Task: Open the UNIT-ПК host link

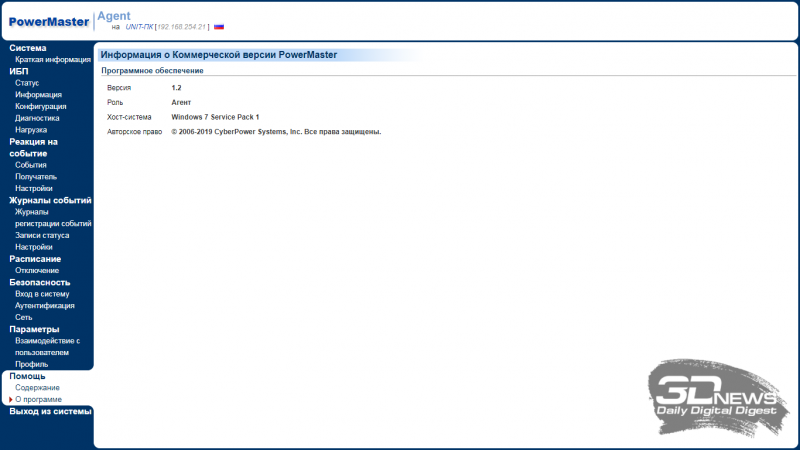Action: [139, 27]
